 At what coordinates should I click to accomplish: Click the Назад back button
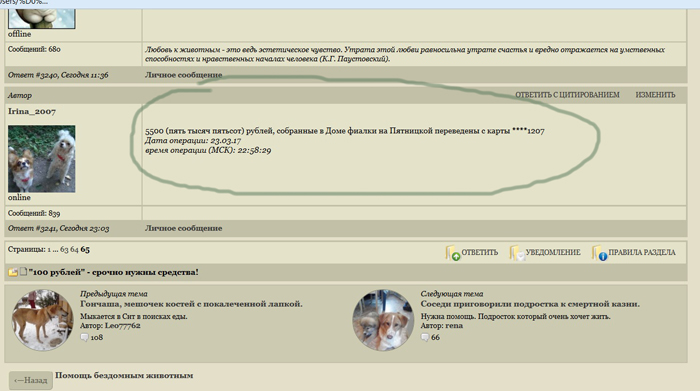point(31,380)
